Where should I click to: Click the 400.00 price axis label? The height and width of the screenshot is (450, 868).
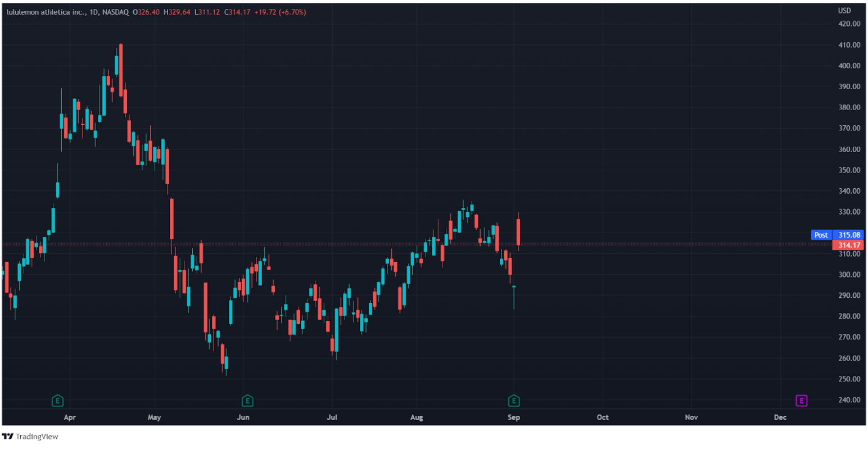coord(849,66)
